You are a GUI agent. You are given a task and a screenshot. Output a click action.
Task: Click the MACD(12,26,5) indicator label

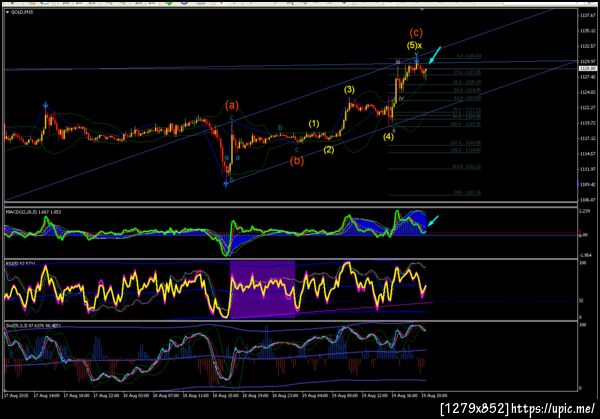(x=33, y=212)
